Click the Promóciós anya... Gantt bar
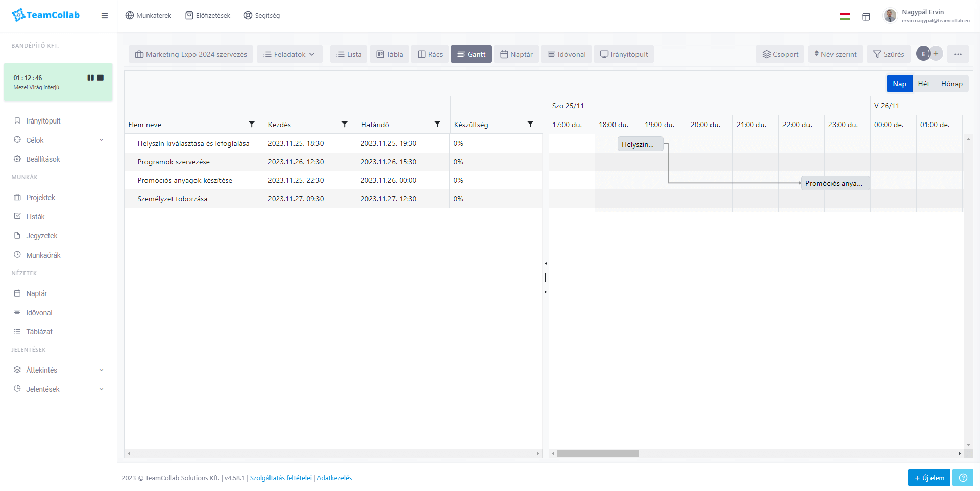This screenshot has height=491, width=980. coord(836,183)
